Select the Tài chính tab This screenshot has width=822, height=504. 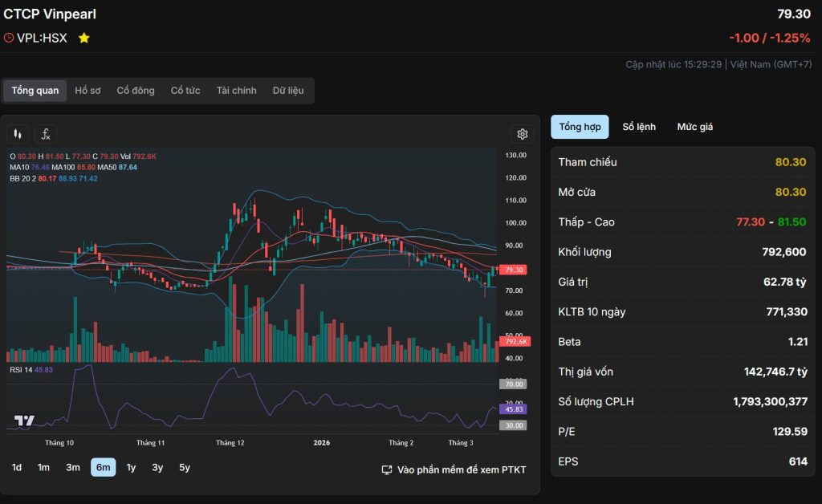point(236,91)
